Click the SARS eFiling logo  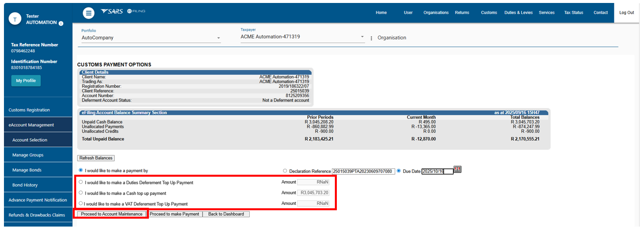point(123,11)
